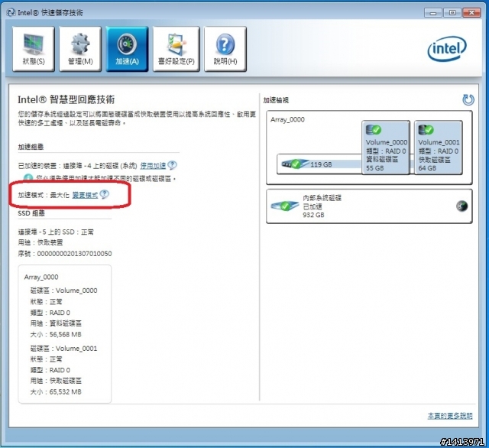
Task: Click the 大小: 56,568 MB text
Action: (56, 334)
